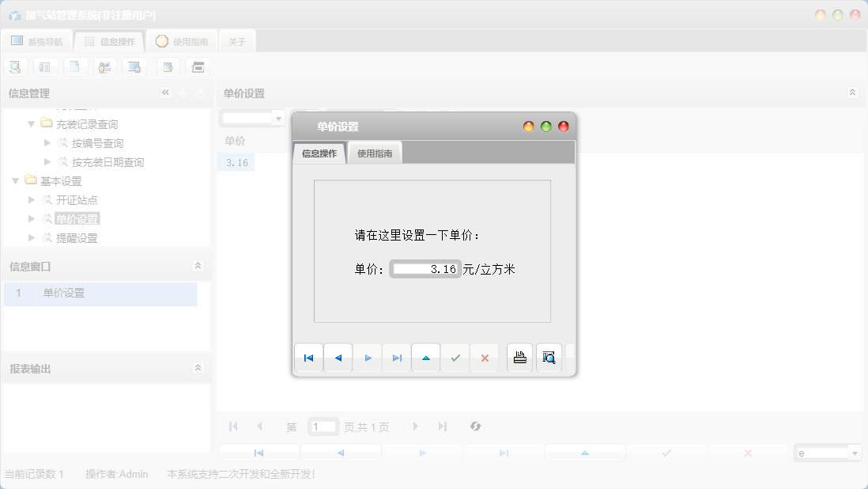Expand the 按编号查询 tree item
This screenshot has width=868, height=489.
coord(46,142)
